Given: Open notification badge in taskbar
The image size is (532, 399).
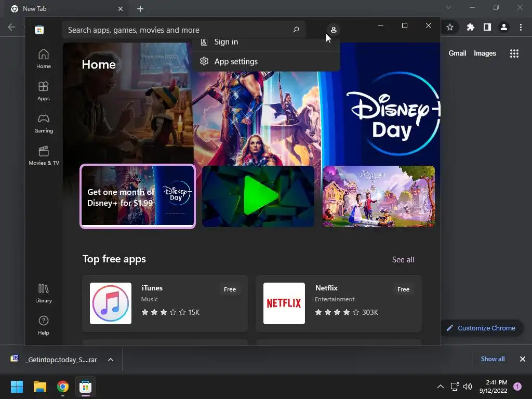Looking at the screenshot, I should 517,387.
